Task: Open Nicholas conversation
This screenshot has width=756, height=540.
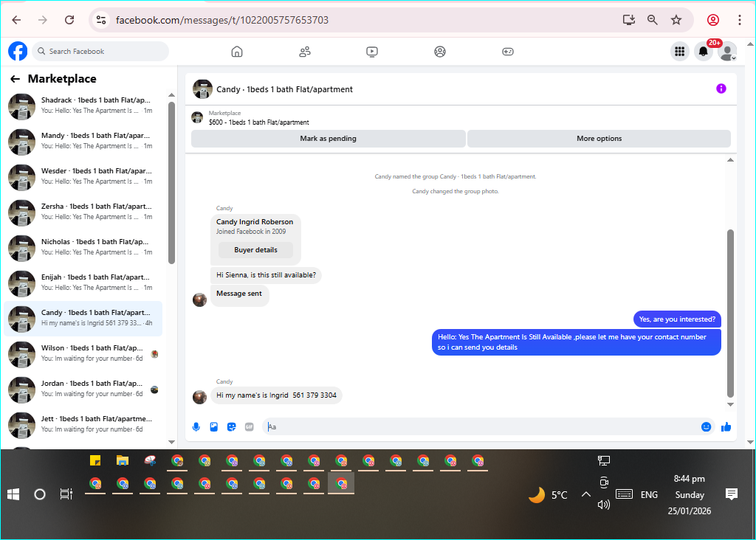Action: coord(83,248)
